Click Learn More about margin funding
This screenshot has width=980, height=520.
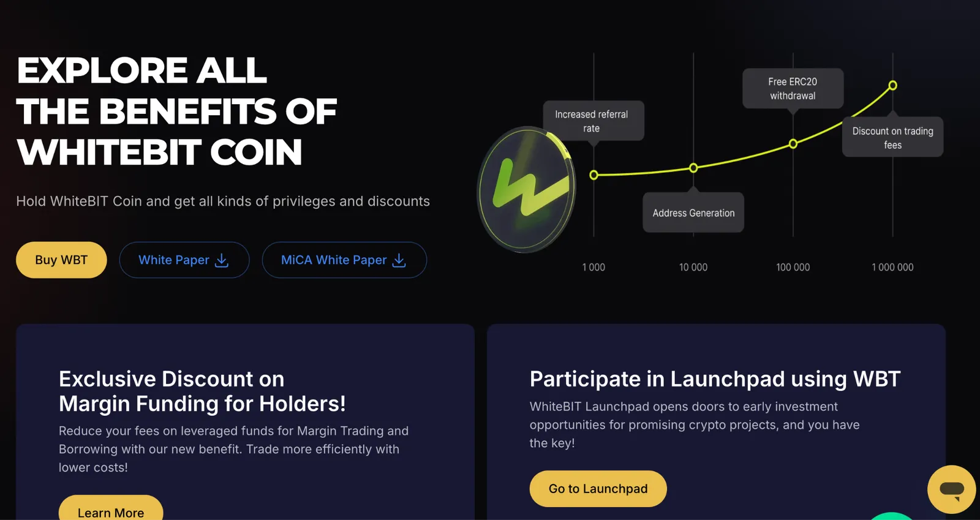(x=111, y=508)
